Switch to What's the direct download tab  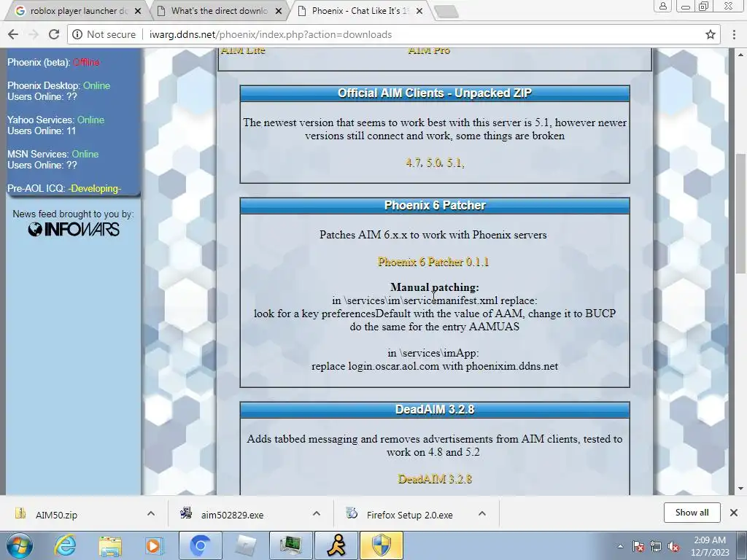[x=217, y=11]
